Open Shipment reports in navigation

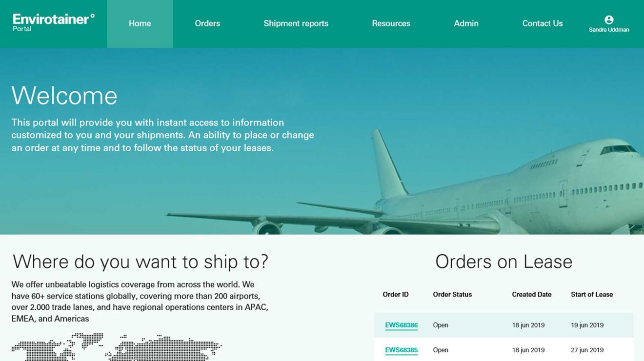click(x=296, y=23)
